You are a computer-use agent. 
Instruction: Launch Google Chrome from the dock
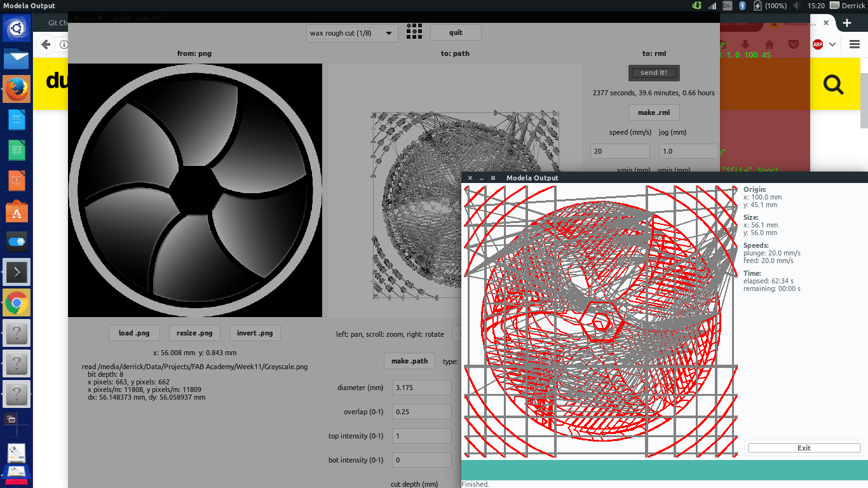(x=17, y=303)
